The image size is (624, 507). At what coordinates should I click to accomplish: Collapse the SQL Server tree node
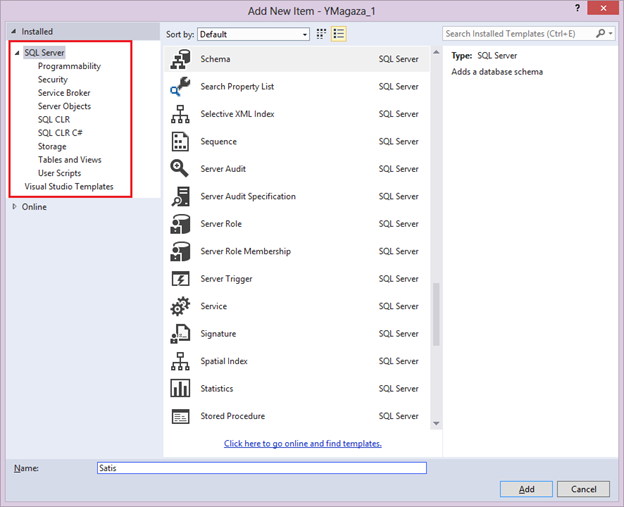(17, 53)
